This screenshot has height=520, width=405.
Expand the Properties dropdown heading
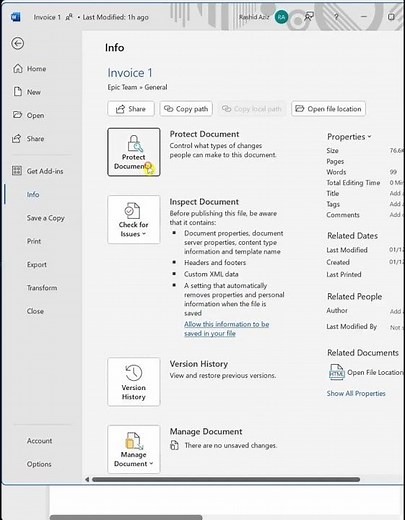coord(349,137)
